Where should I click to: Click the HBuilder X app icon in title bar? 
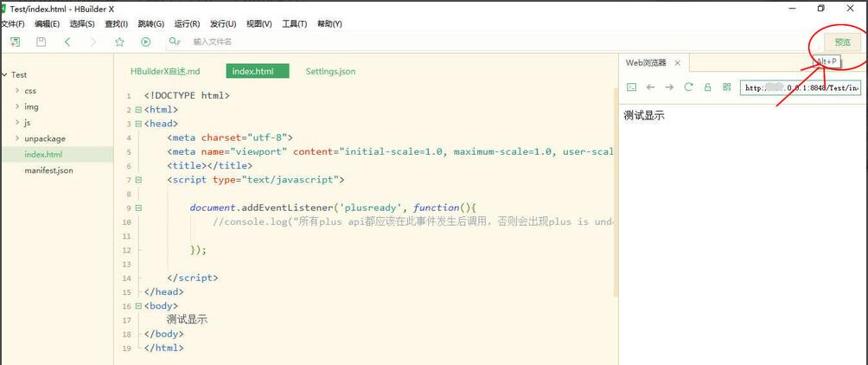tap(3, 8)
